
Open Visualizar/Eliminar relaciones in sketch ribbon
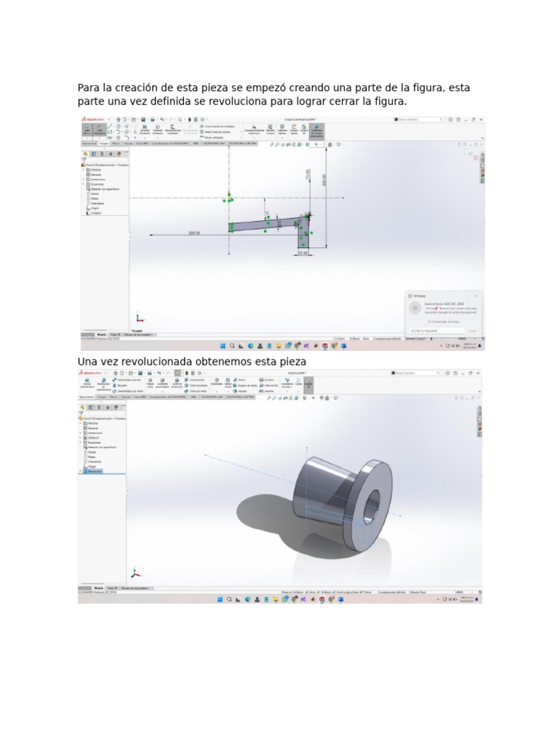[254, 128]
